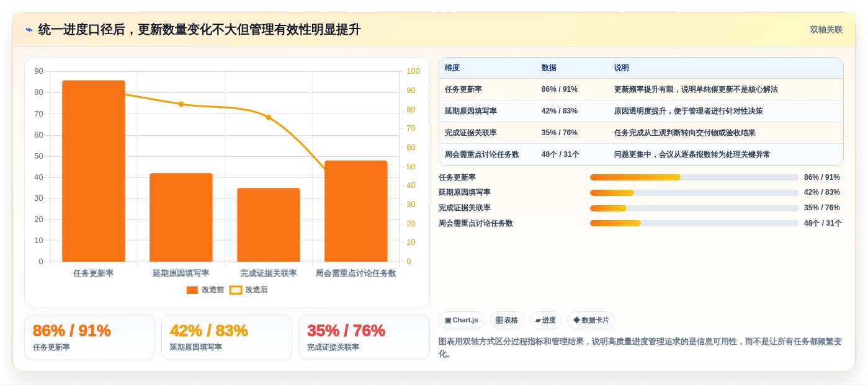This screenshot has height=385, width=868.
Task: Click the 表格 tag
Action: (507, 321)
